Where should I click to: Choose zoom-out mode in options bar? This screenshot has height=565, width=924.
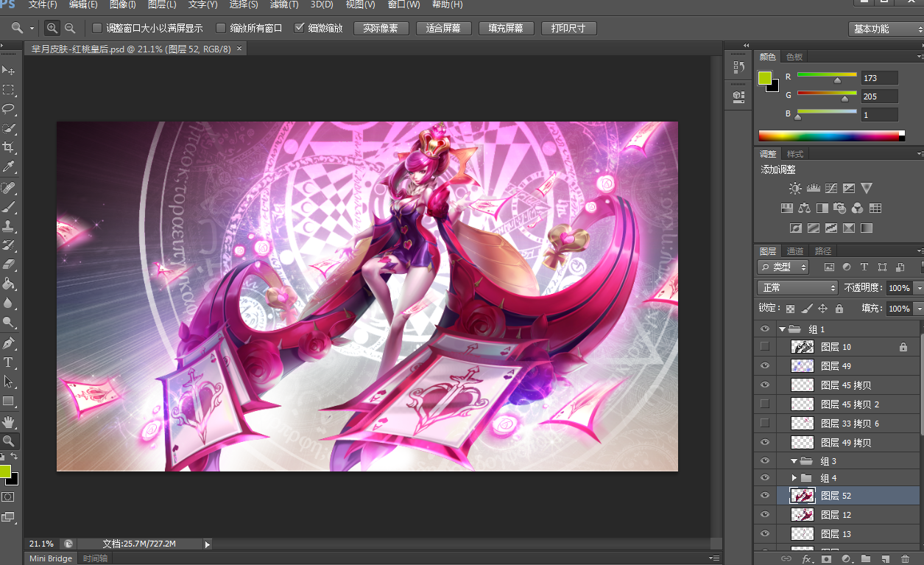click(70, 28)
